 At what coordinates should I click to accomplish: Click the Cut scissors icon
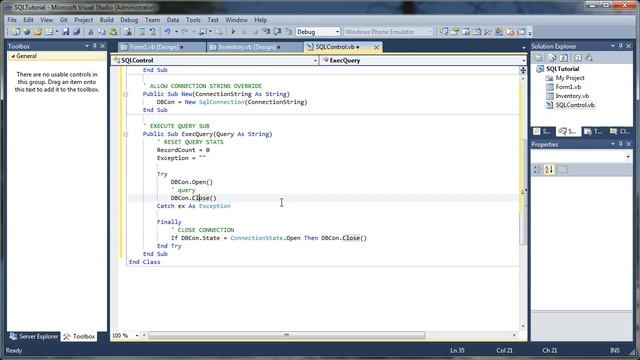(91, 32)
